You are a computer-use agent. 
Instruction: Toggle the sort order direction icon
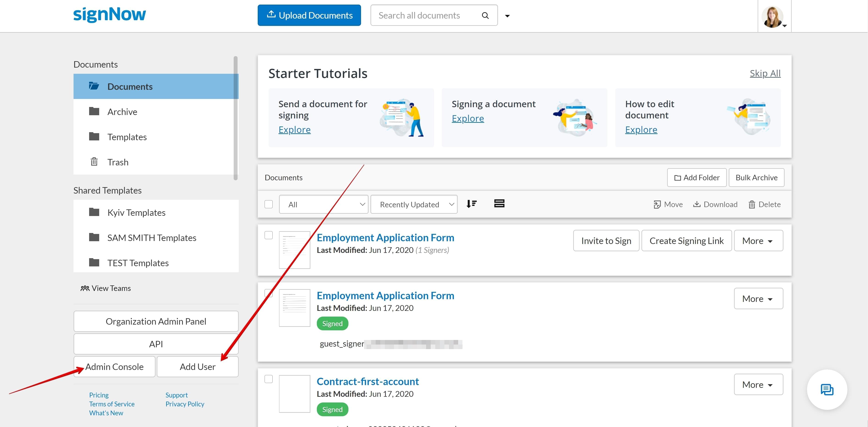(x=471, y=204)
